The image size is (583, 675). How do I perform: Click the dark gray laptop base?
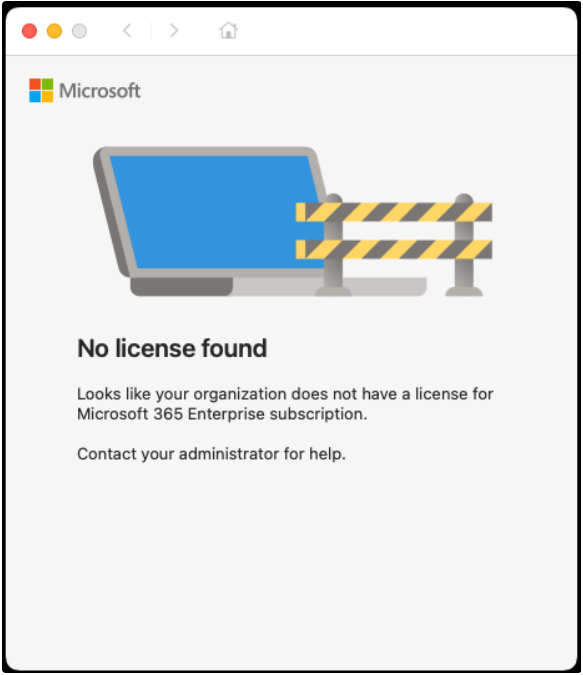pos(182,287)
